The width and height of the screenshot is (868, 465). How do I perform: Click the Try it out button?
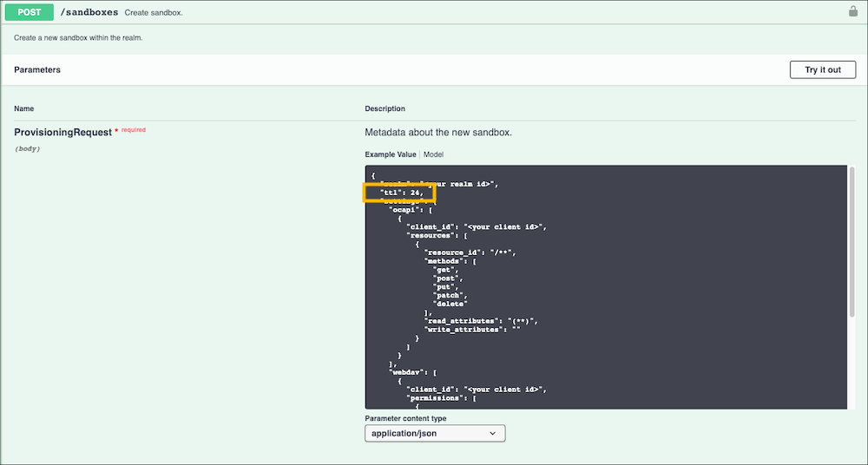(823, 69)
